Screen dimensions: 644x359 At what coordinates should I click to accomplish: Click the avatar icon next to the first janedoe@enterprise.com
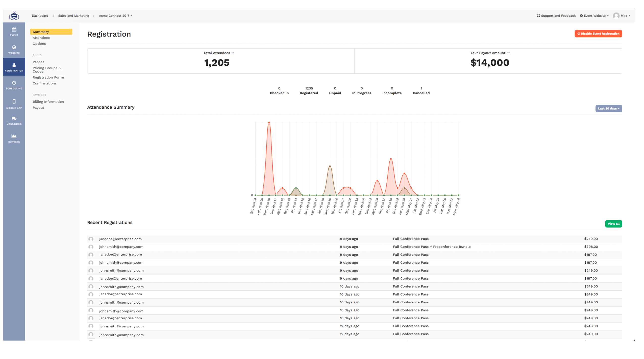click(x=91, y=239)
